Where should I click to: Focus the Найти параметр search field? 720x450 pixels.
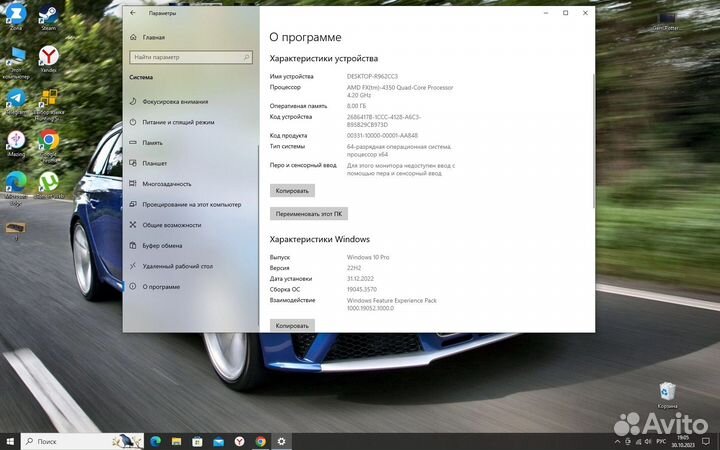[x=191, y=57]
